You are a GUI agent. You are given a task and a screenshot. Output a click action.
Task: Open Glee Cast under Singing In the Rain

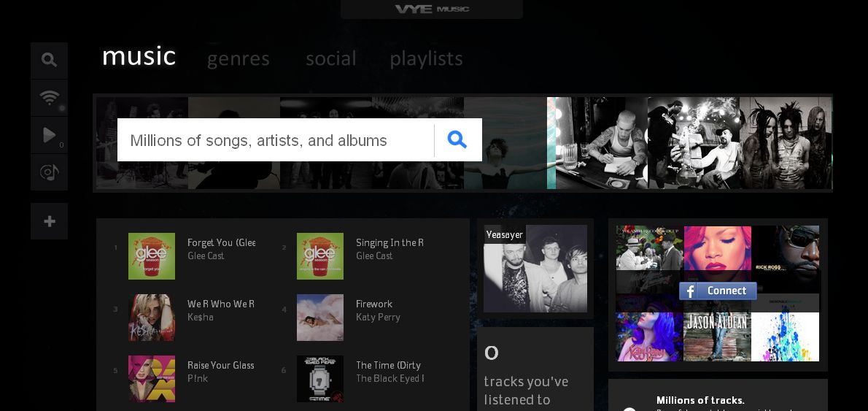374,256
